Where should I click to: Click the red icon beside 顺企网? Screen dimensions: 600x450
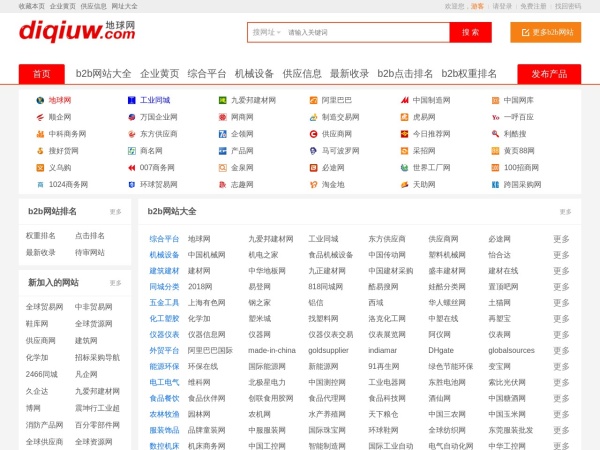[x=40, y=117]
